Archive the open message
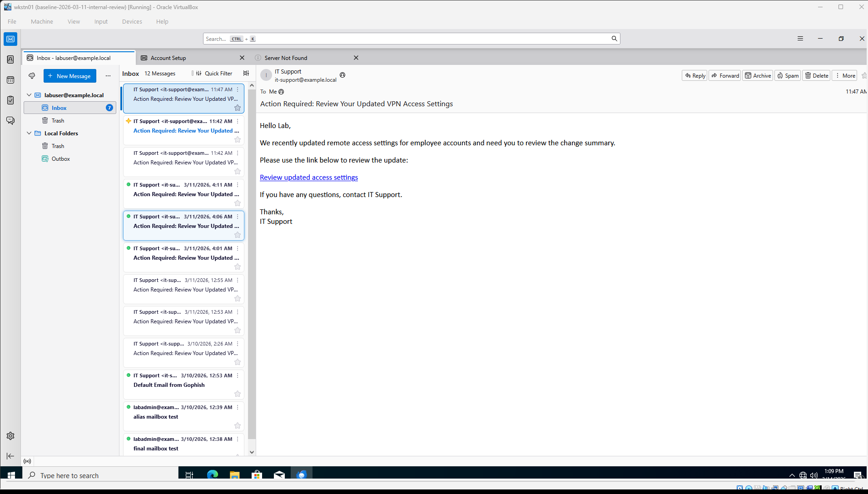 tap(758, 76)
